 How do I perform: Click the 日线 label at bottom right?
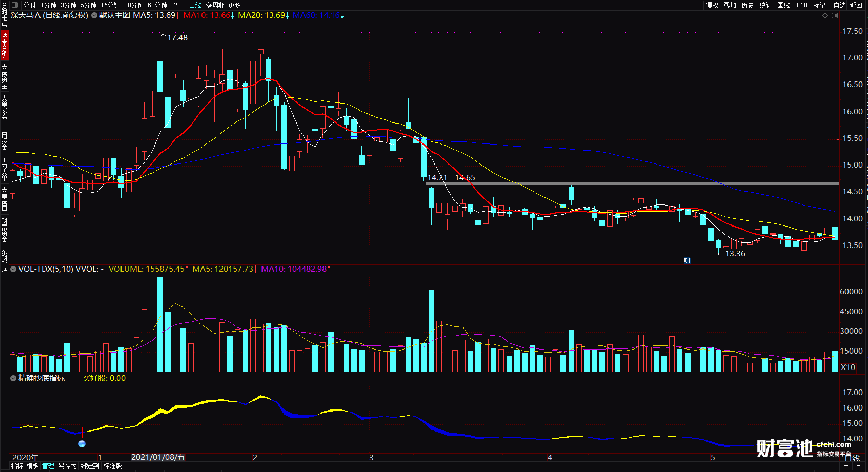click(x=852, y=458)
